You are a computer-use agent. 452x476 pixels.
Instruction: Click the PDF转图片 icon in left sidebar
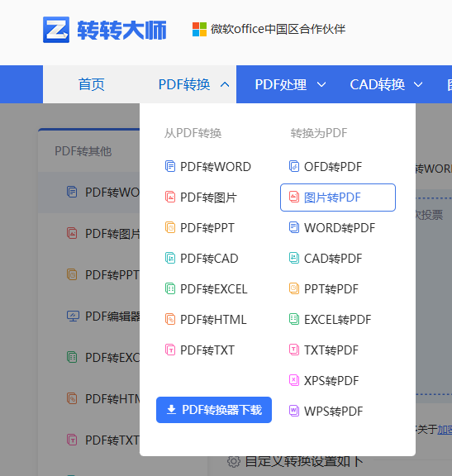pos(72,233)
